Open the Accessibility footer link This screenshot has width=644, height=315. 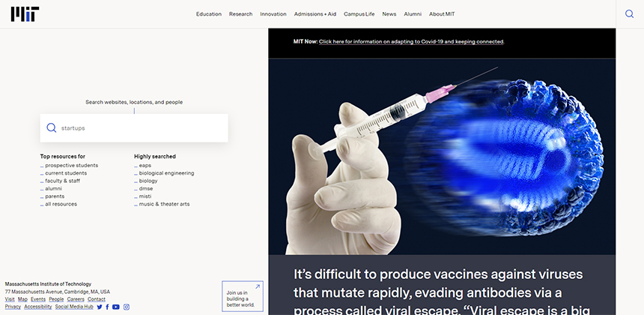37,307
